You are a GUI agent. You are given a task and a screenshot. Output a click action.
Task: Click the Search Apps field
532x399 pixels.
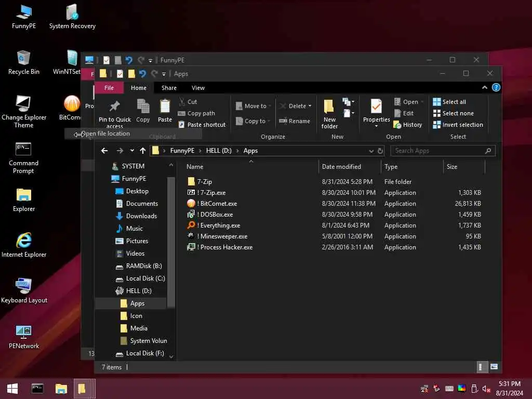pos(443,151)
